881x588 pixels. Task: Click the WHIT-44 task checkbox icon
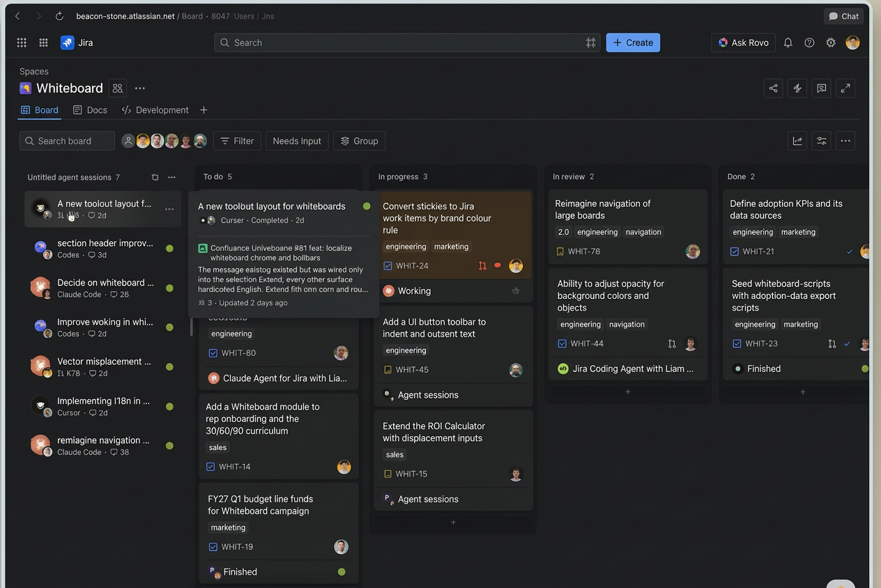click(x=562, y=343)
